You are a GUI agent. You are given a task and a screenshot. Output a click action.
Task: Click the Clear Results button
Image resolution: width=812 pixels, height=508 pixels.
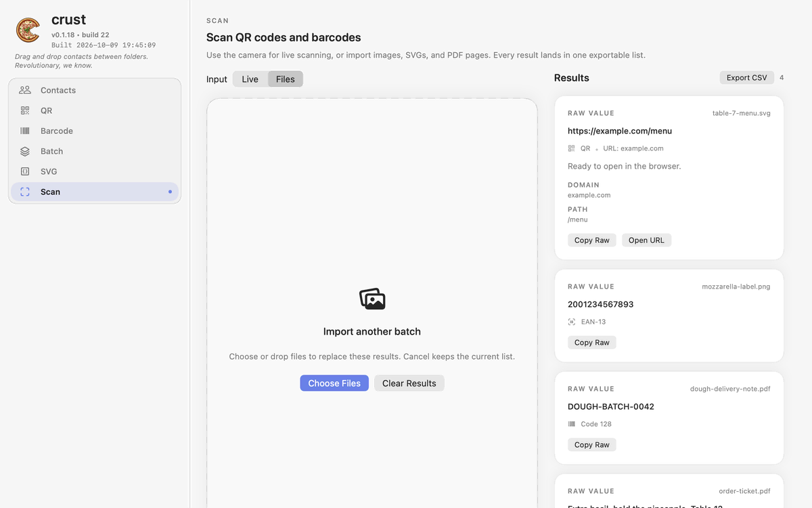point(409,383)
